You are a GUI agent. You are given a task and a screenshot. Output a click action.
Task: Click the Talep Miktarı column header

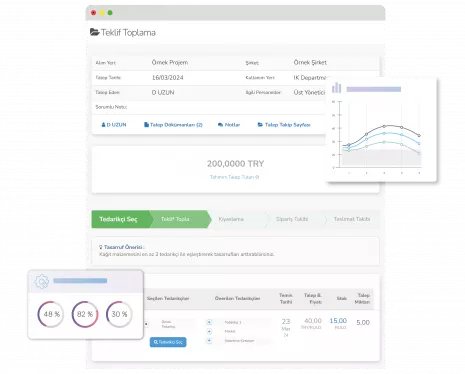(362, 298)
